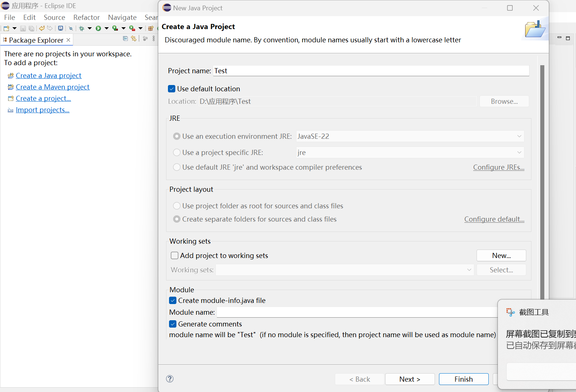
Task: Open the JavaSE-22 execution environment dropdown
Action: (519, 136)
